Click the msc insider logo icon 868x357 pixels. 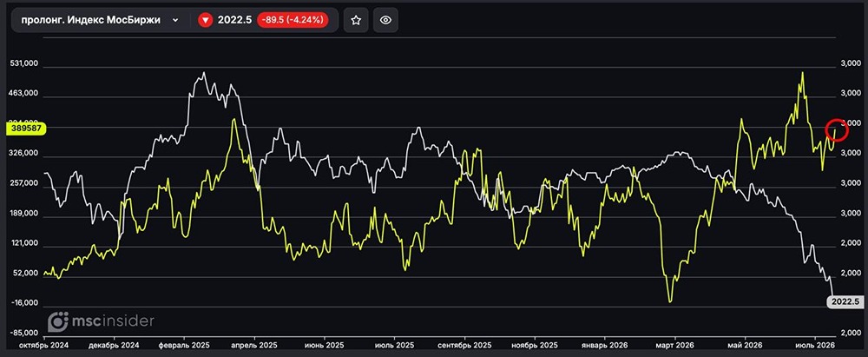[x=57, y=321]
